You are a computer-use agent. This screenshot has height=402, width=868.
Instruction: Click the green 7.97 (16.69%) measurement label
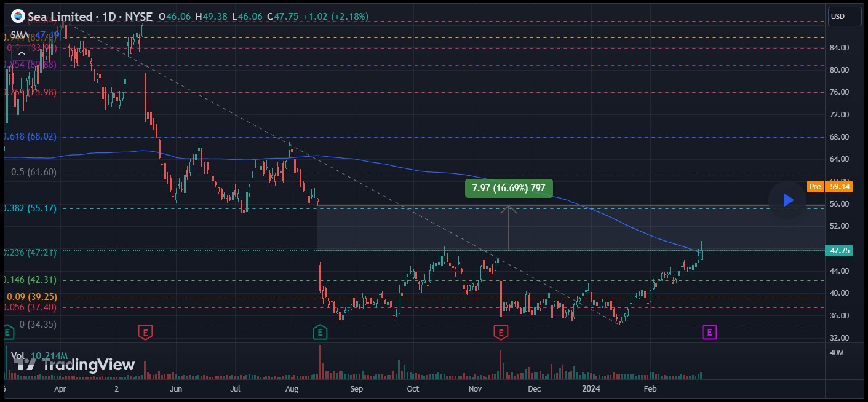click(508, 188)
